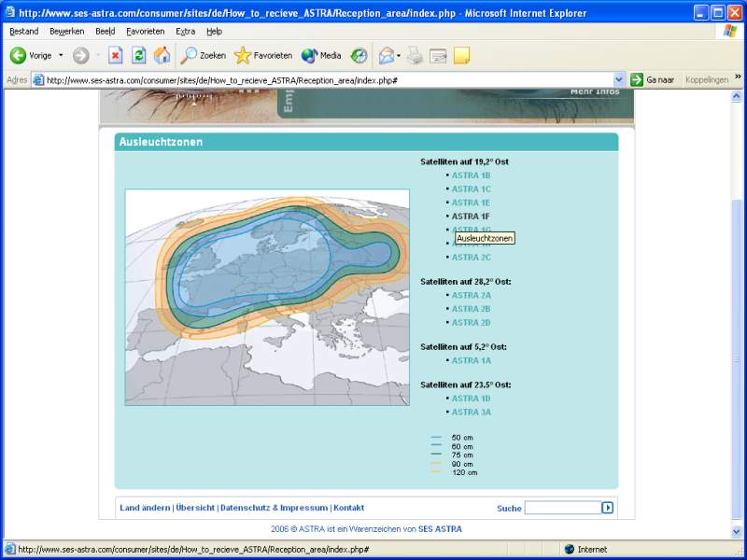
Task: Open the Help menu
Action: pyautogui.click(x=214, y=32)
